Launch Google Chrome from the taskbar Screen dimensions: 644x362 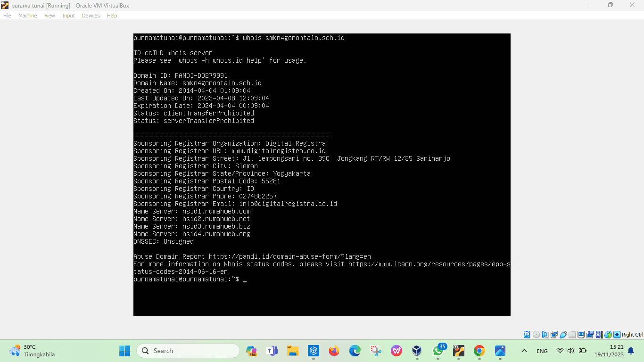(479, 351)
